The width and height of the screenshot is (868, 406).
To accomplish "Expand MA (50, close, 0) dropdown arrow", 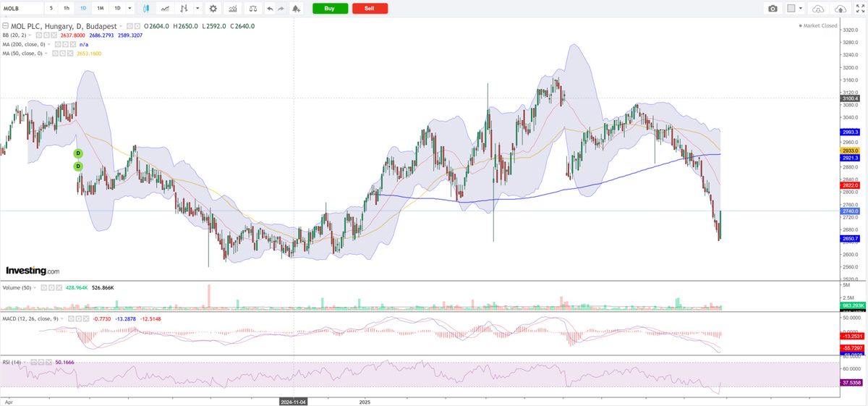I will 46,54.
